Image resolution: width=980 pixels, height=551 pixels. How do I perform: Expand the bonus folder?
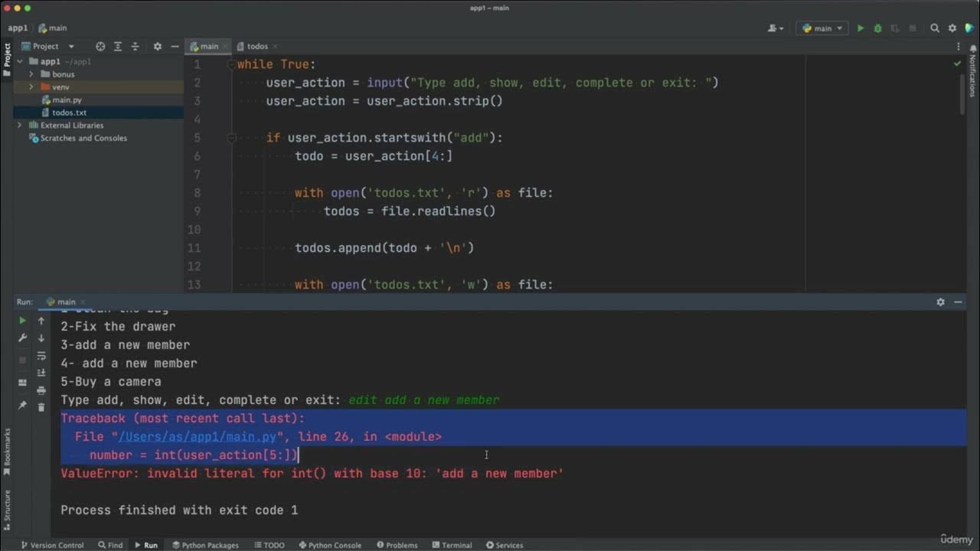(x=31, y=74)
